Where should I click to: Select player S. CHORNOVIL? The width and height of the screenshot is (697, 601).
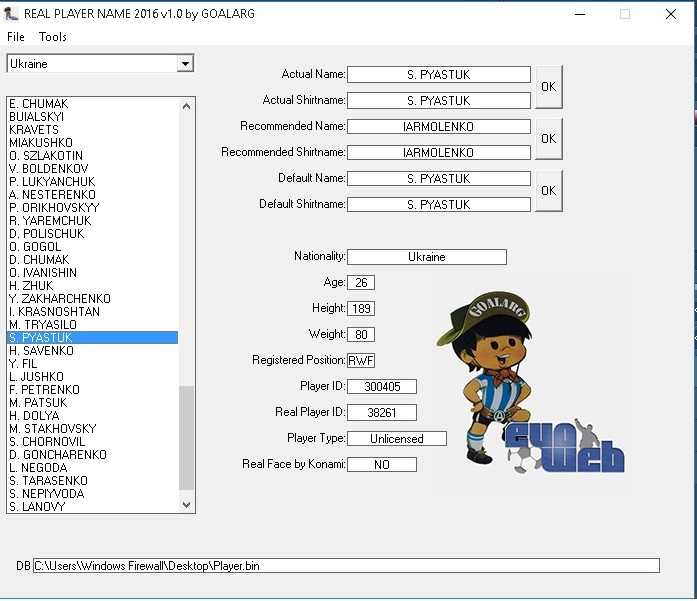click(92, 441)
